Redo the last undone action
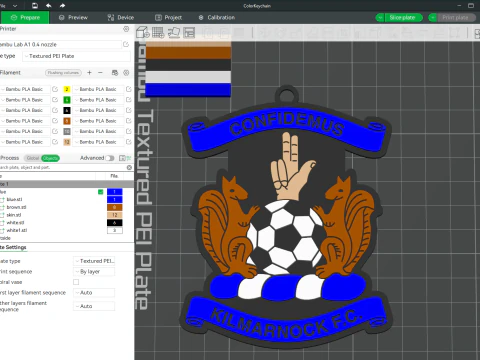This screenshot has height=360, width=480. [62, 5]
